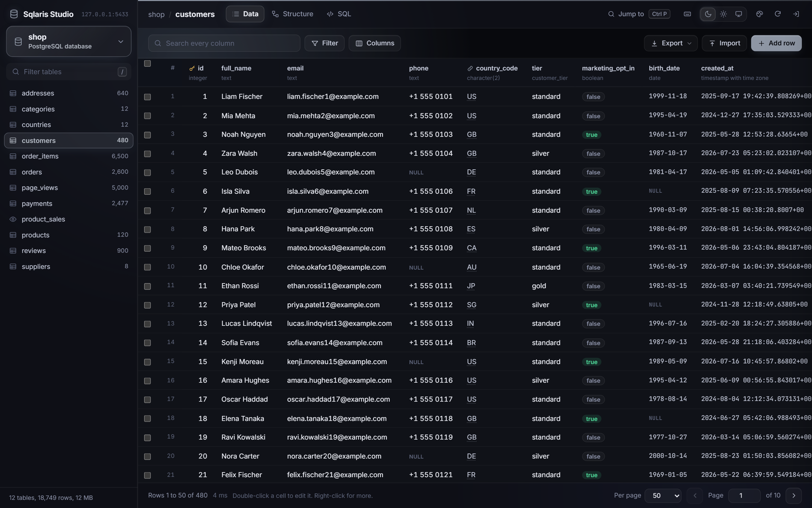The image size is (812, 508).
Task: Select system theme monitor icon
Action: point(739,14)
